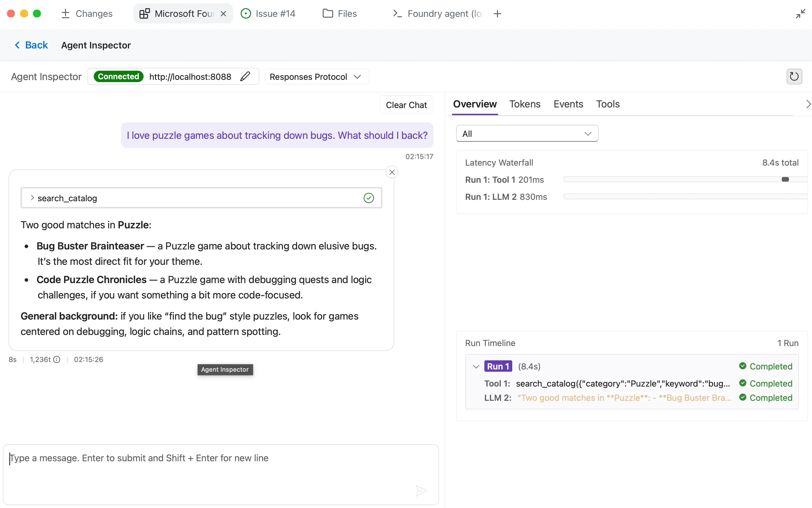Add a new tab with plus icon
Screen dimensions: 812x508
pos(497,14)
